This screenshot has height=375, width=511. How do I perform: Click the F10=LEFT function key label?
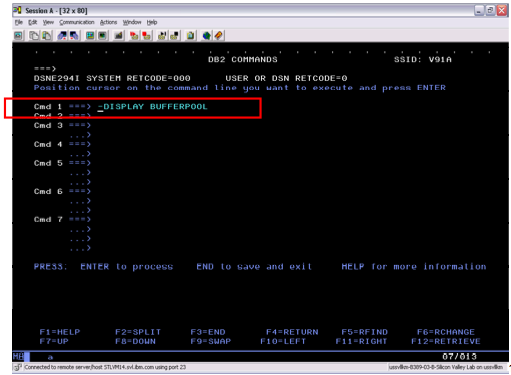283,341
